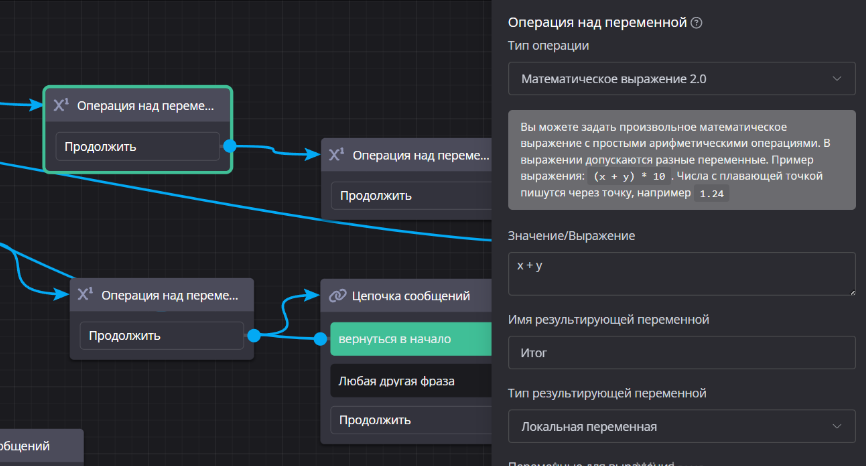Click chevron arrow of Локальная переменная combo box
Viewport: 866px width, 466px height.
point(837,426)
